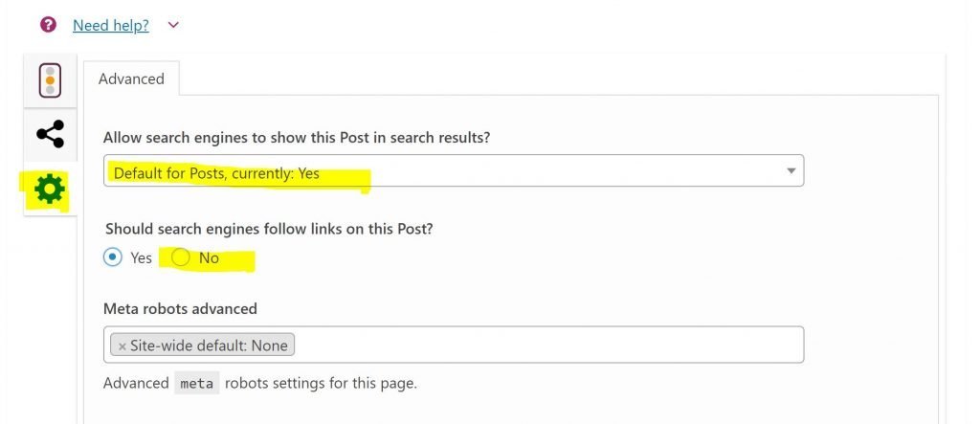Select the Site-wide default: None tag
This screenshot has height=424, width=980.
click(x=203, y=346)
